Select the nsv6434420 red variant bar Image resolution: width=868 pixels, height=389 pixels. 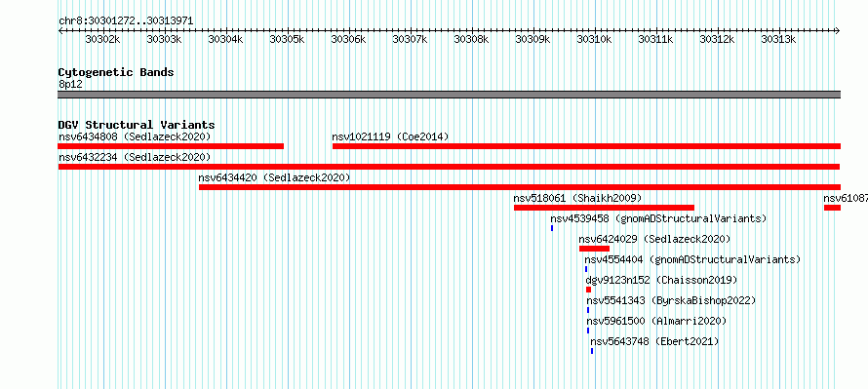pos(519,187)
